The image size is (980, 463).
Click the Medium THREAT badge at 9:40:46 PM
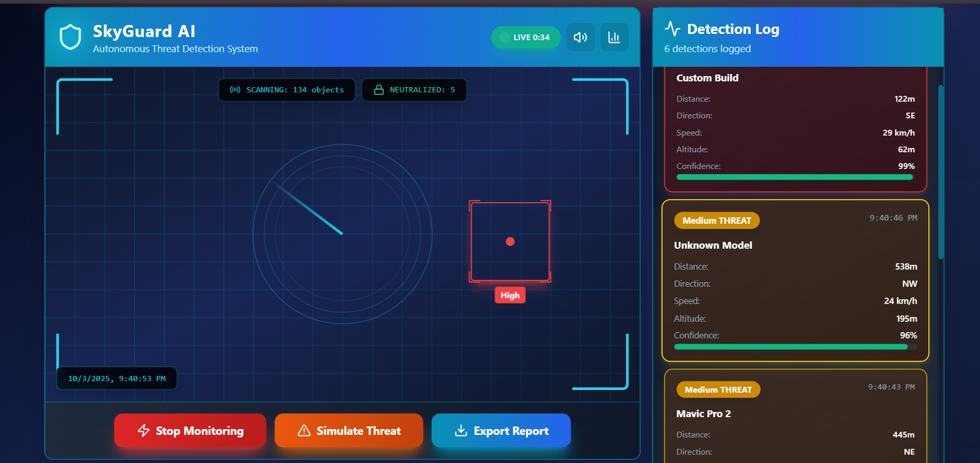pos(717,221)
